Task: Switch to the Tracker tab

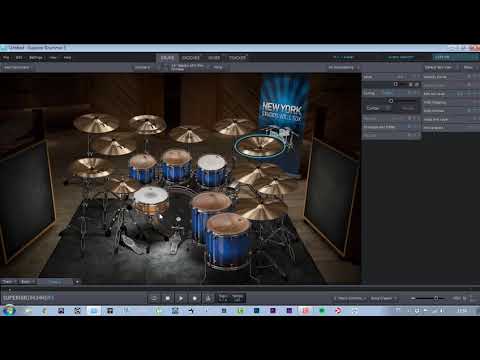Action: click(237, 58)
